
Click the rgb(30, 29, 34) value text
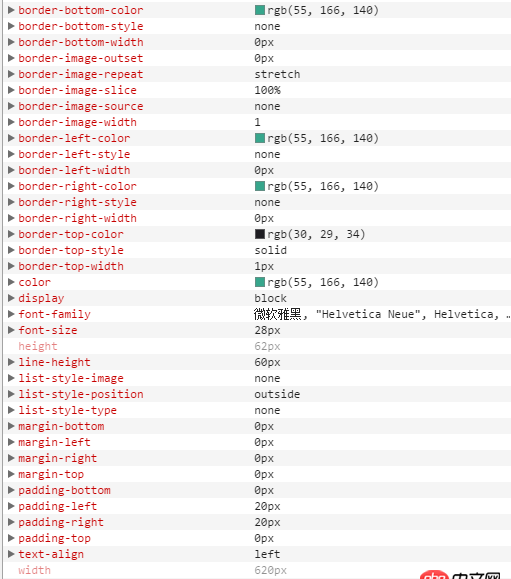[x=316, y=234]
